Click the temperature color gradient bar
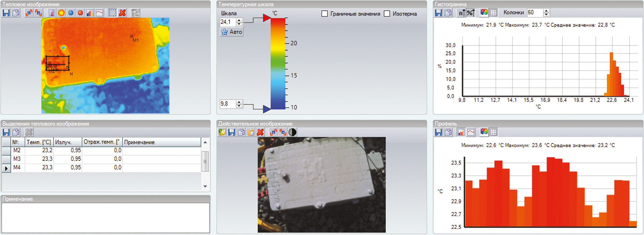The width and height of the screenshot is (644, 235). point(278,64)
